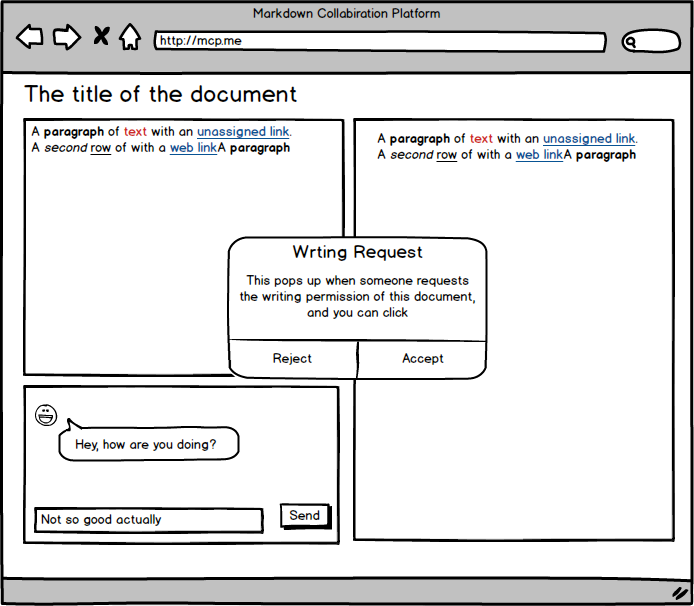Click italic 'second' in left pane

coord(65,148)
